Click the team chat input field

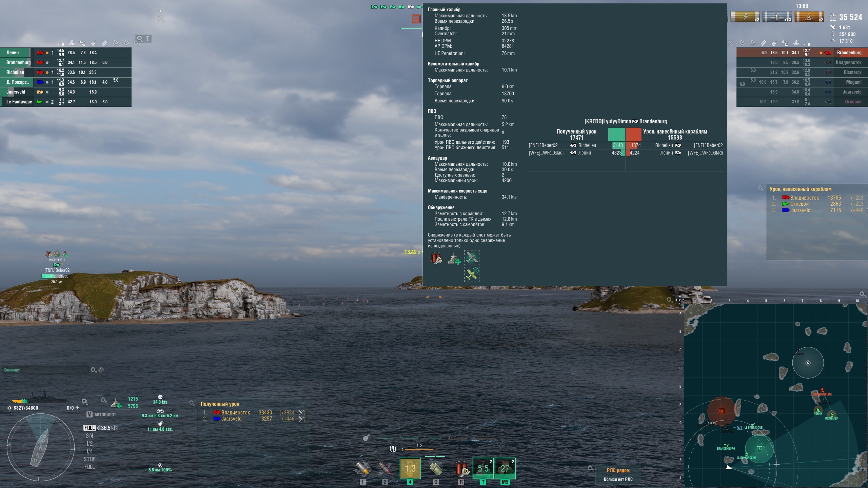(46, 370)
